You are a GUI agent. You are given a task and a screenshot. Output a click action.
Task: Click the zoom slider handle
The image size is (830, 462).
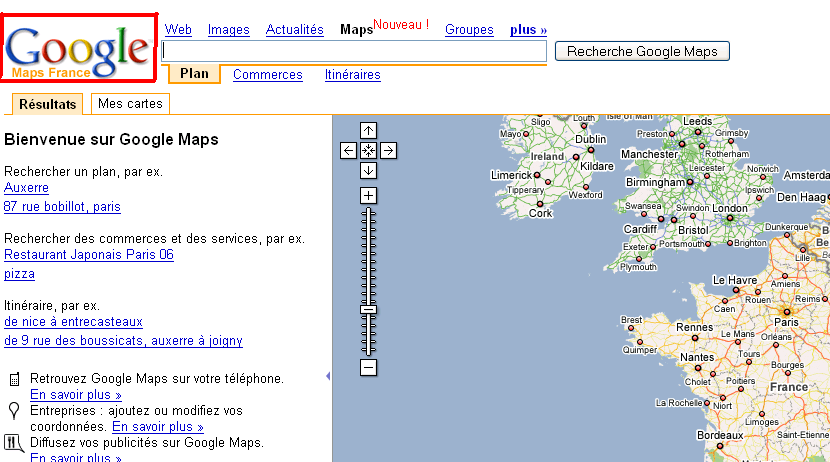pos(368,310)
